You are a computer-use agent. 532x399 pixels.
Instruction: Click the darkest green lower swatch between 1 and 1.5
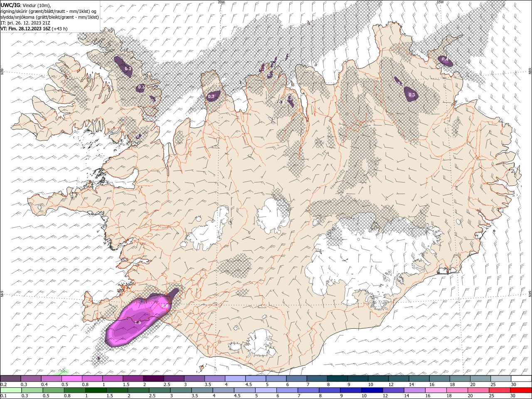pos(96,390)
